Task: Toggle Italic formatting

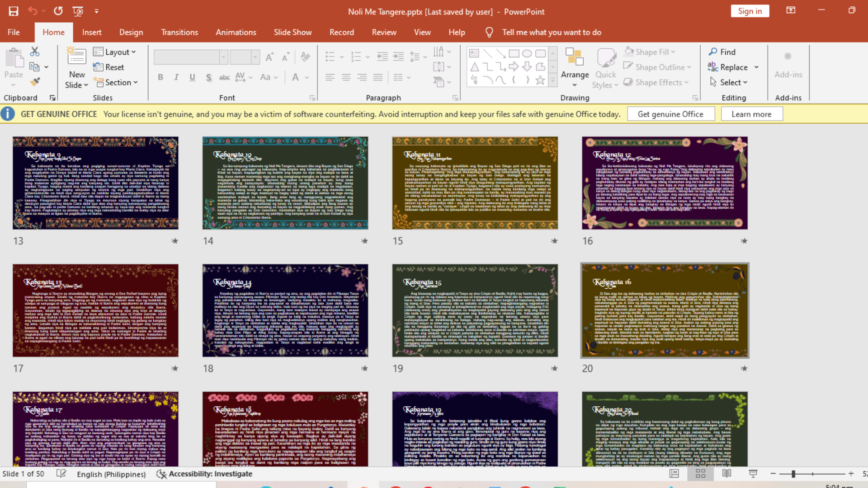Action: (x=176, y=77)
